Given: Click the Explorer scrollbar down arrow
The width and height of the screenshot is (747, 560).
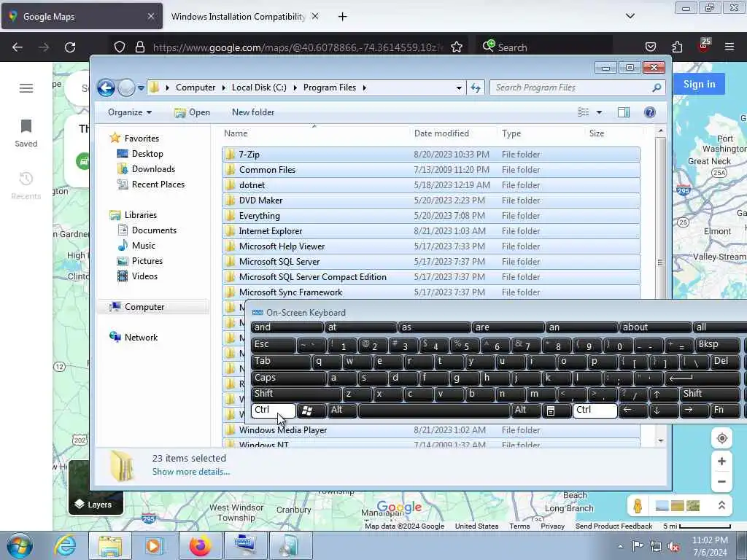Looking at the screenshot, I should pyautogui.click(x=660, y=441).
